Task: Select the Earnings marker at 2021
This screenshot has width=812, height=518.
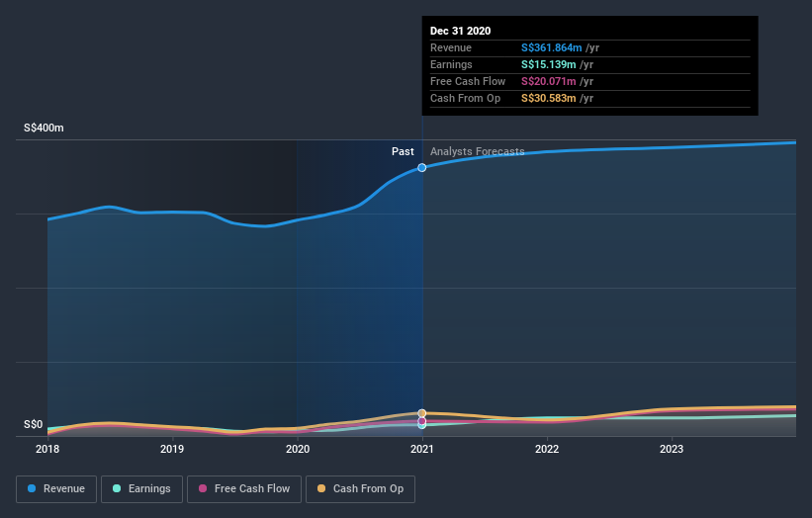Action: 422,425
